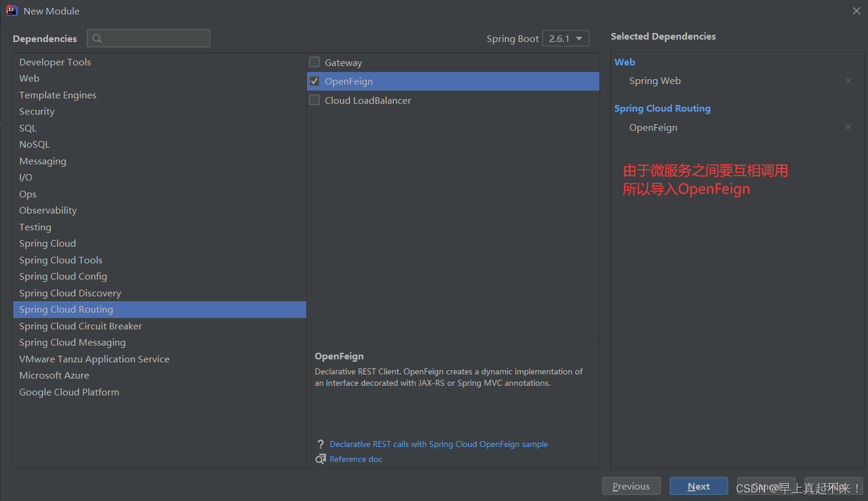Open Declarative REST calls OpenFeign sample link
868x501 pixels.
(439, 445)
